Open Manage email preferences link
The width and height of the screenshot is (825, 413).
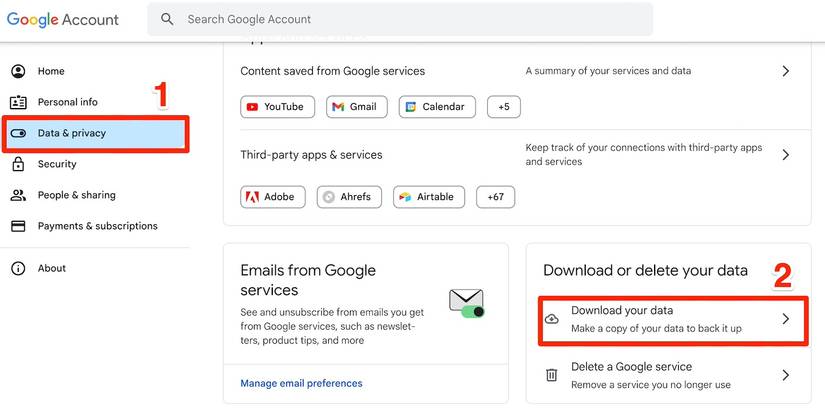[301, 383]
